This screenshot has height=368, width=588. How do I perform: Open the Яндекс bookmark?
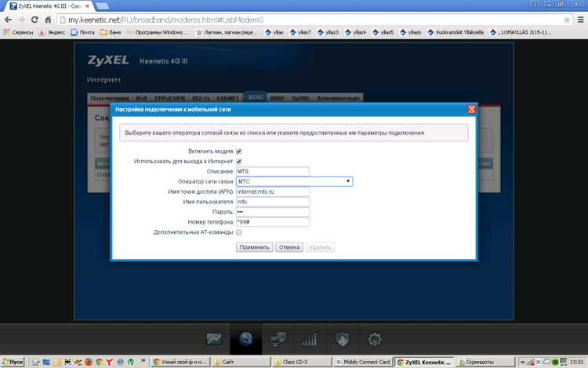click(52, 32)
